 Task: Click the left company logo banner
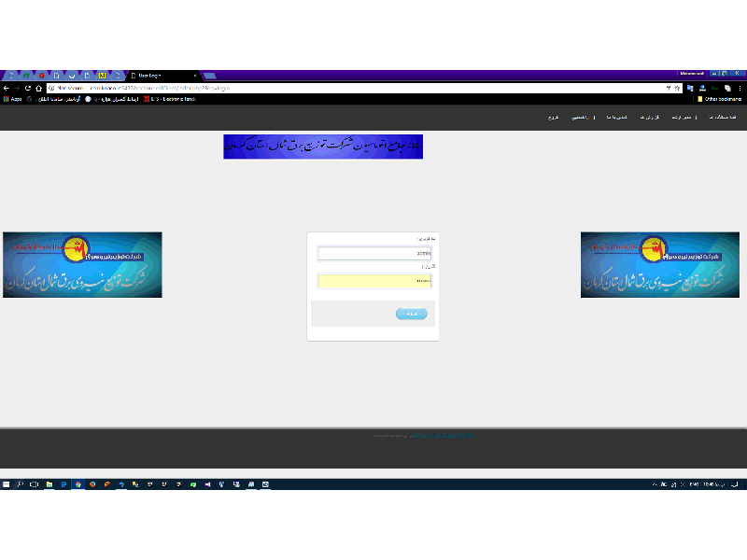[82, 265]
